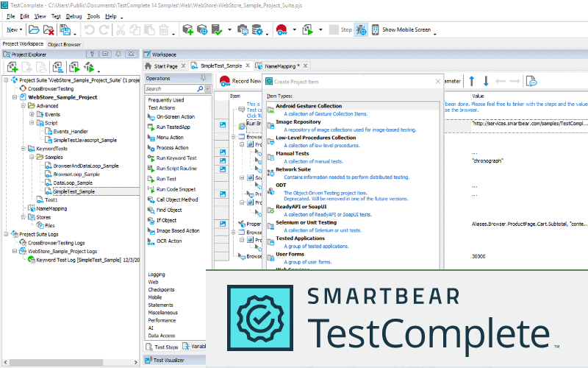Select Android Gesture Collection item type
This screenshot has height=368, width=588.
click(354, 110)
